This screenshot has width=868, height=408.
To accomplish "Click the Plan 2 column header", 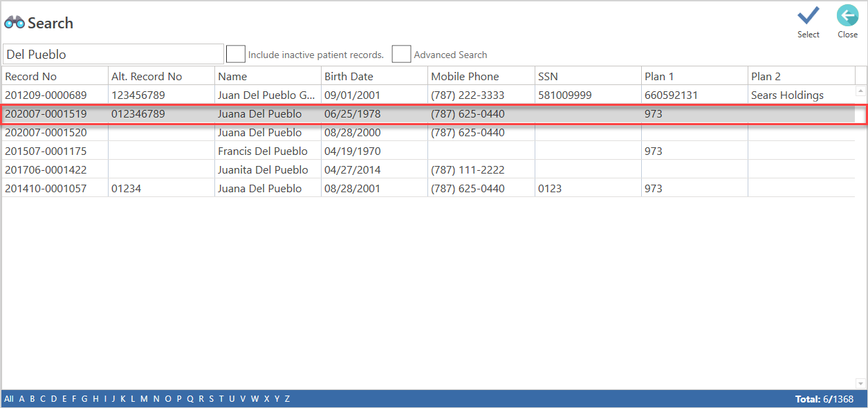I will pyautogui.click(x=801, y=76).
